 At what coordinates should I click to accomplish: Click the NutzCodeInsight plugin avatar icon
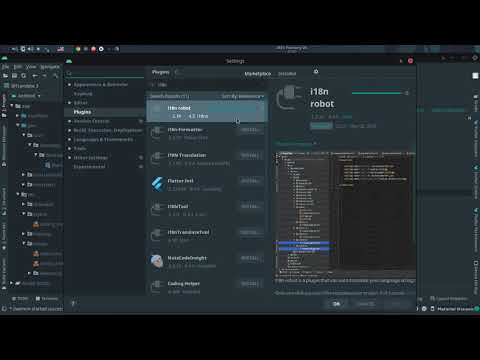pyautogui.click(x=157, y=261)
